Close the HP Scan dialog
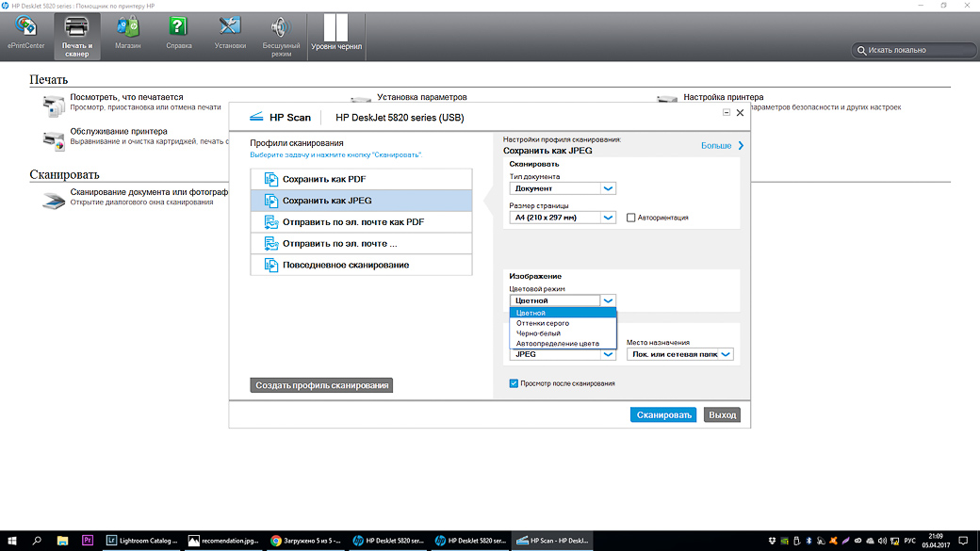The height and width of the screenshot is (551, 980). [x=740, y=112]
